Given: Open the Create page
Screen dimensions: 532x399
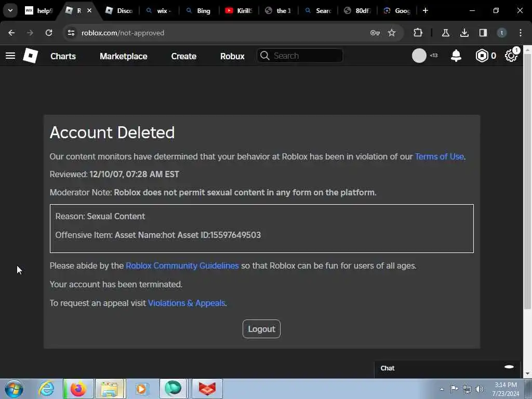Looking at the screenshot, I should [183, 56].
